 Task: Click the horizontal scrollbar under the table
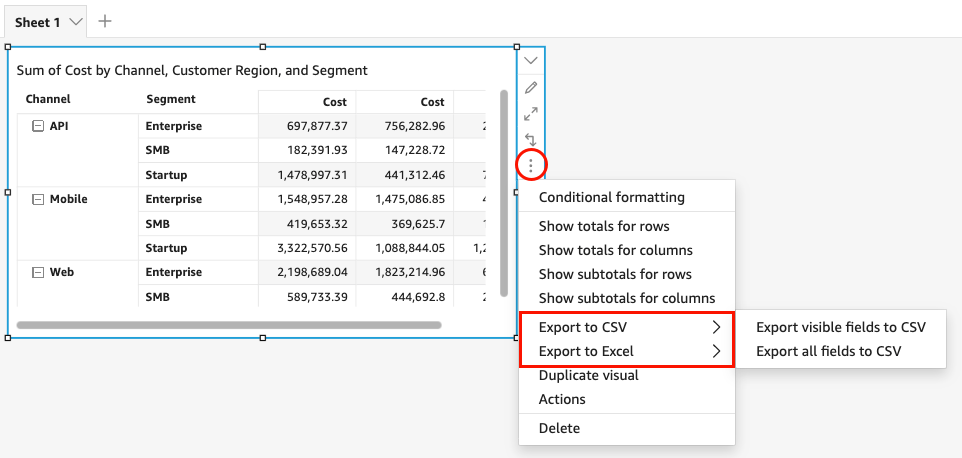click(x=229, y=325)
